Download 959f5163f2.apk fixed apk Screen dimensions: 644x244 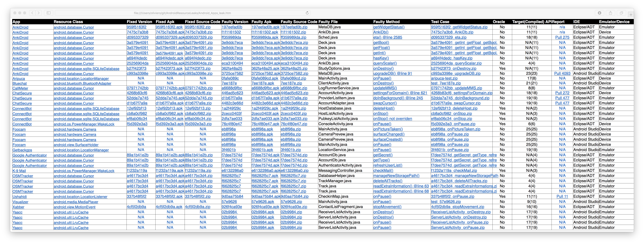(x=169, y=27)
